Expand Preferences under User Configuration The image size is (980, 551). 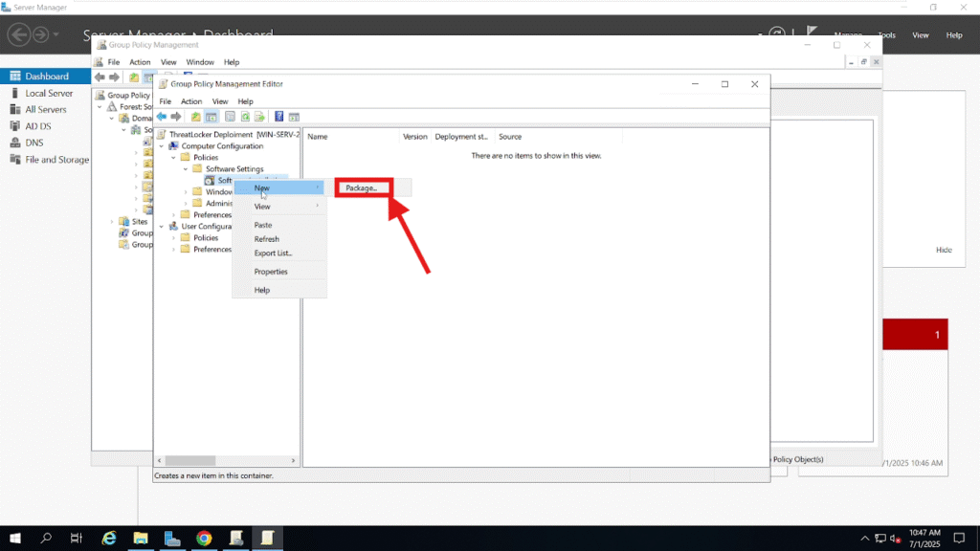click(174, 250)
